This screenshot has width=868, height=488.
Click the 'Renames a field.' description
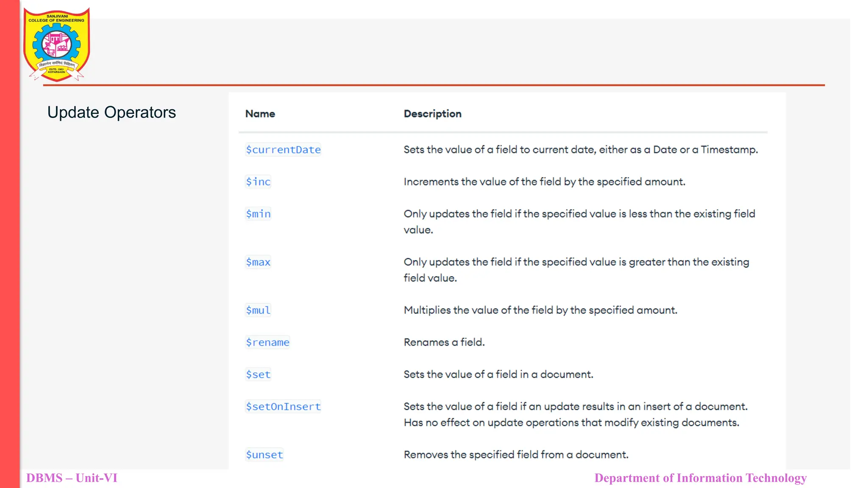444,342
